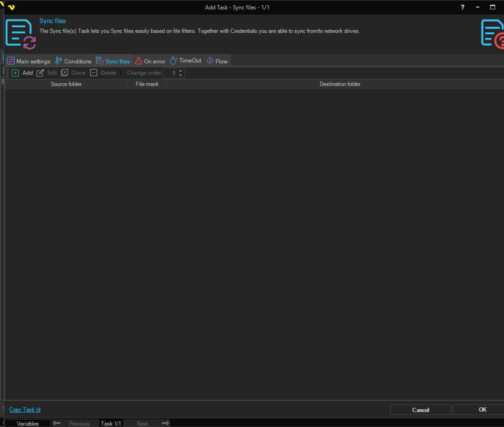The width and height of the screenshot is (504, 427).
Task: Click the green Add plus icon
Action: [x=15, y=73]
